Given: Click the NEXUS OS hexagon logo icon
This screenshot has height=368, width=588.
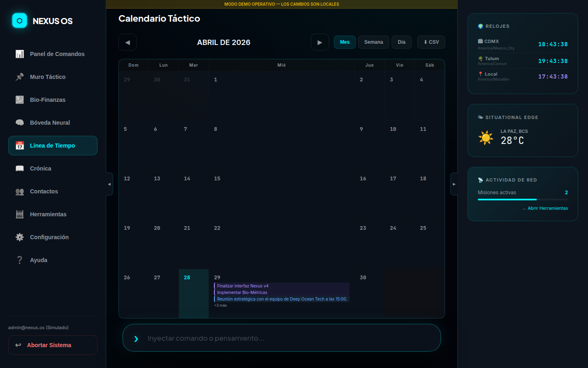Looking at the screenshot, I should tap(20, 20).
